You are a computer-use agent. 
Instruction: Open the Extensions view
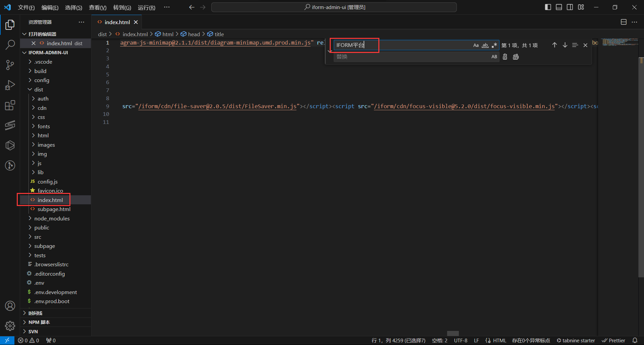click(10, 105)
